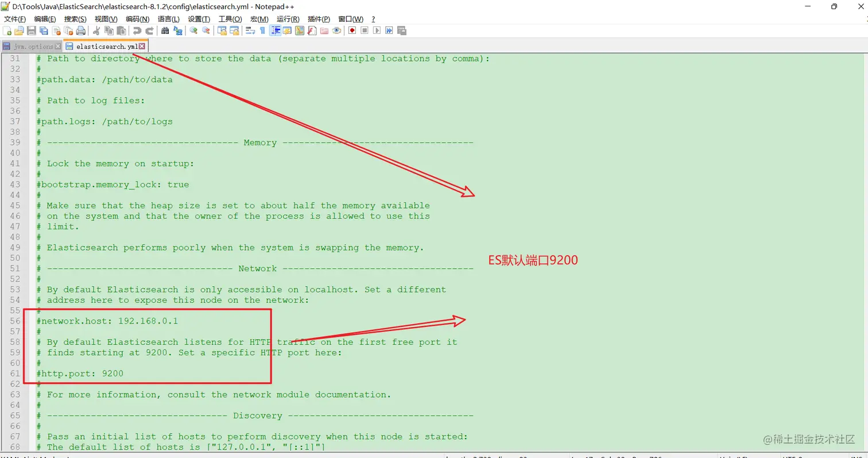Viewport: 868px width, 458px height.
Task: Click the '#bootstrap.memory_lock: true' line
Action: click(x=113, y=184)
